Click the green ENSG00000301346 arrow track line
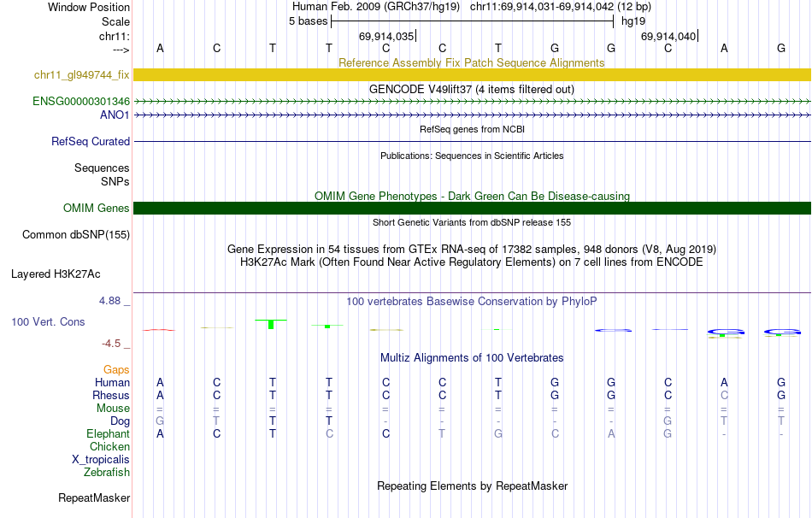Image resolution: width=812 pixels, height=518 pixels. tap(473, 102)
